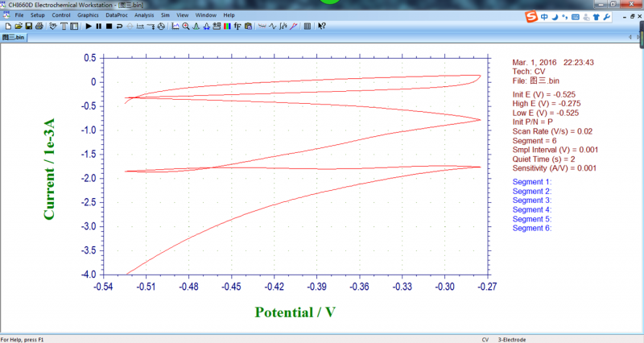Open the Font settings fF icon
This screenshot has width=644, height=343.
pyautogui.click(x=237, y=26)
